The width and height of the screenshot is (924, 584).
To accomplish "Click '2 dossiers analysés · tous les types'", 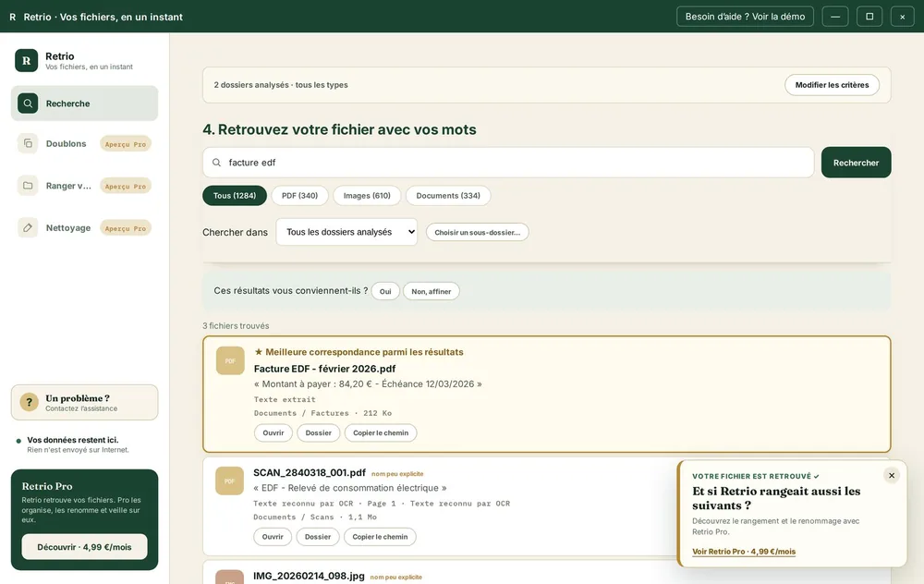I will coord(281,85).
